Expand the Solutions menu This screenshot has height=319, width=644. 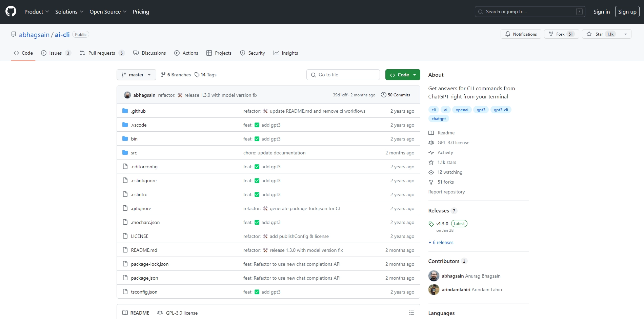tap(69, 12)
